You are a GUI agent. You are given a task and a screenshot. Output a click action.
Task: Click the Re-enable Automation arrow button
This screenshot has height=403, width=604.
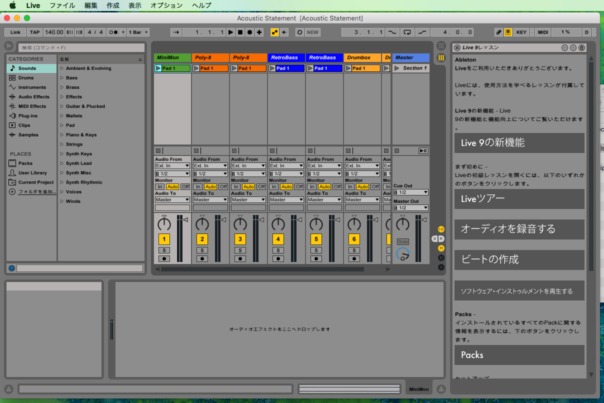(x=284, y=32)
